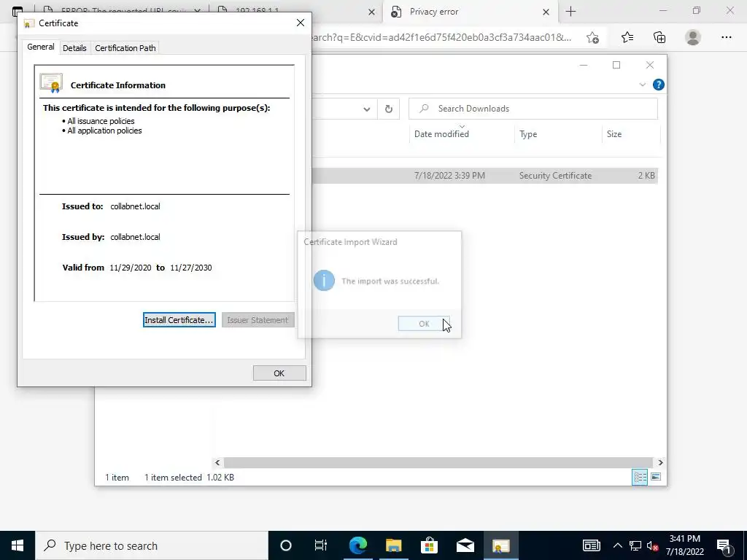This screenshot has width=747, height=560.
Task: Click the Certificate Information icon
Action: click(x=52, y=83)
